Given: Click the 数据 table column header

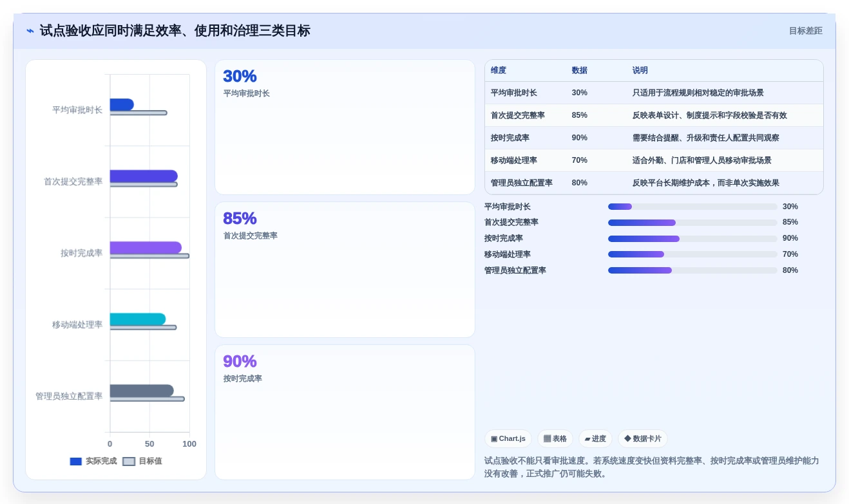Looking at the screenshot, I should (x=580, y=70).
